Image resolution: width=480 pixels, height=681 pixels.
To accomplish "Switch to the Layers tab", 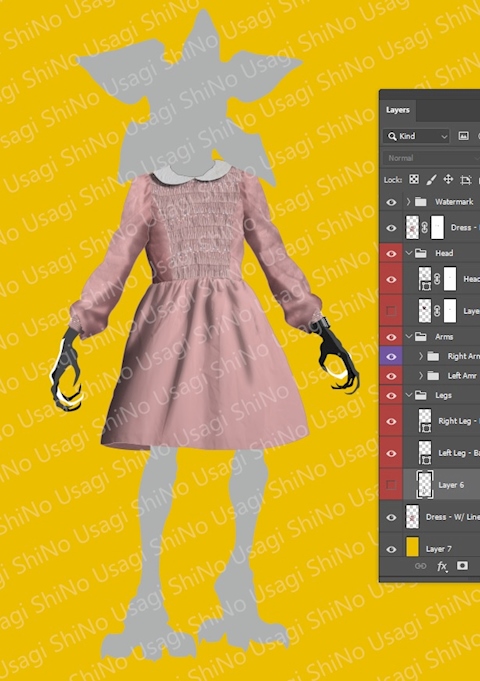I will (x=397, y=110).
